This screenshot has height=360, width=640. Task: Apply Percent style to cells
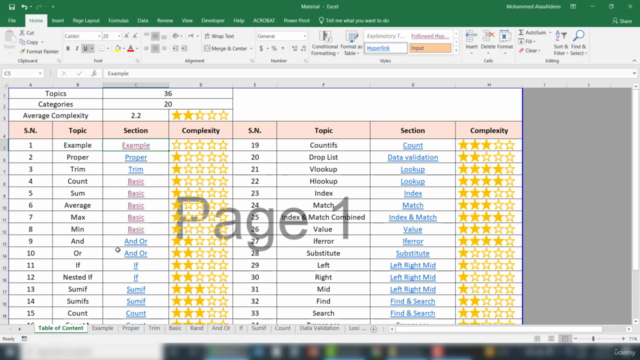274,49
